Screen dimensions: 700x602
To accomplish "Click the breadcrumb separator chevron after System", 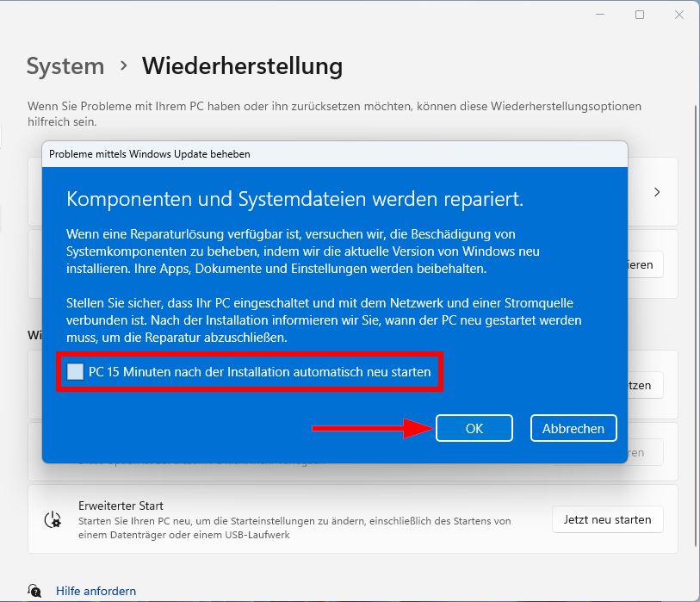I will [x=121, y=65].
